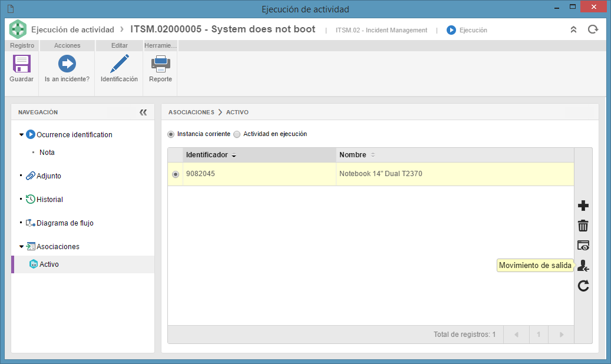Click the Ocurrence identification play icon
This screenshot has height=364, width=611.
(x=31, y=134)
